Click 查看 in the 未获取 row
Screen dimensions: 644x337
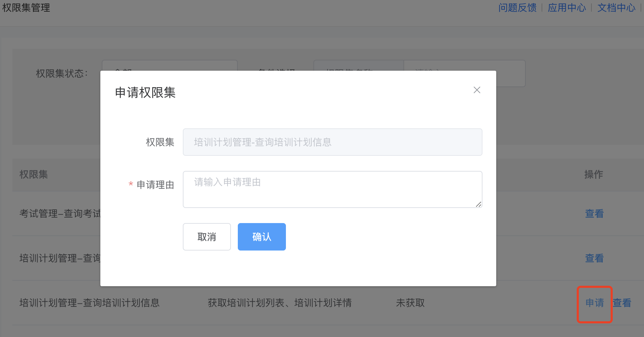[622, 303]
